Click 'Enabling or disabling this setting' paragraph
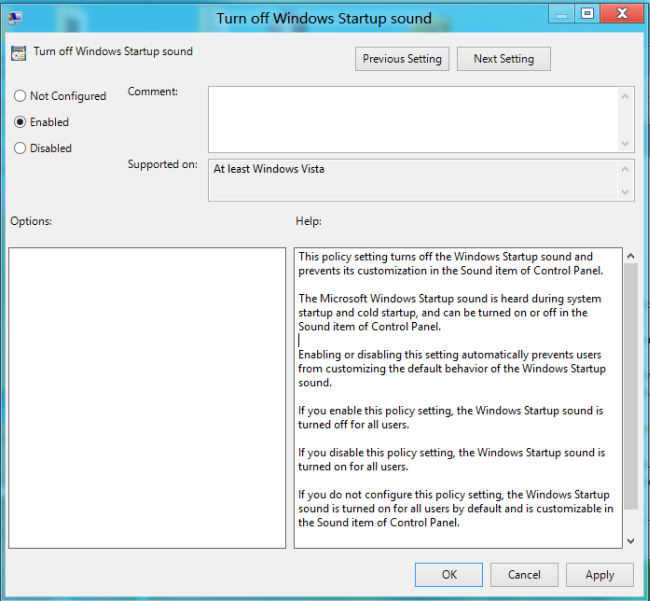The height and width of the screenshot is (601, 650). (452, 368)
